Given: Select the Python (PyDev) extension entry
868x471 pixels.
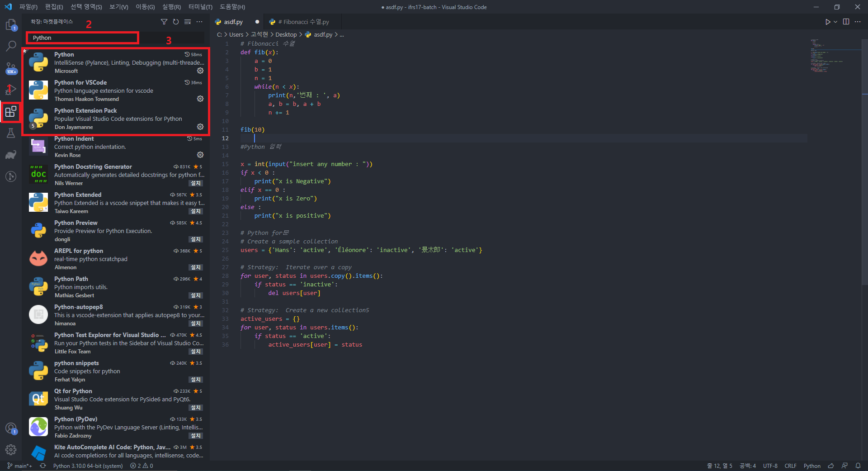Looking at the screenshot, I should click(116, 427).
